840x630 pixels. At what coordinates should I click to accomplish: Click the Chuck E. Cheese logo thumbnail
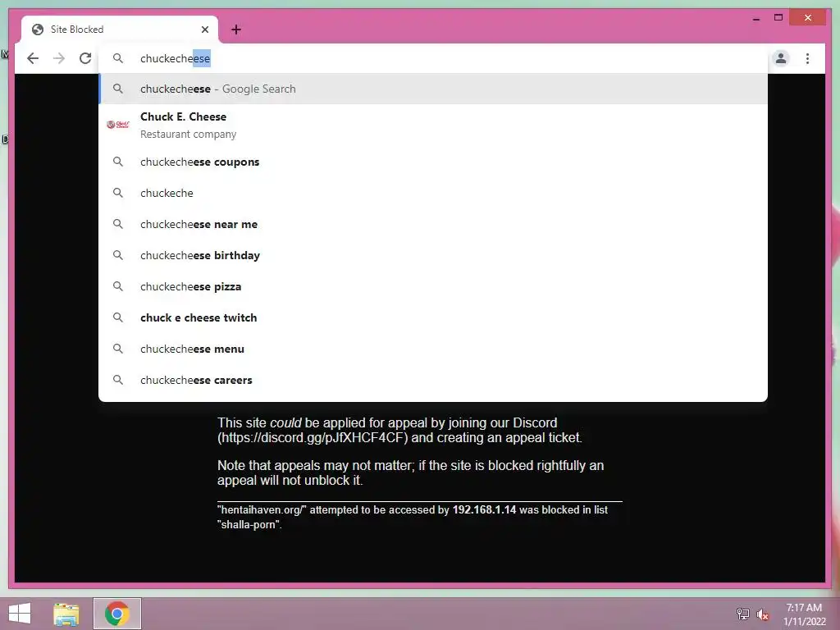(118, 125)
